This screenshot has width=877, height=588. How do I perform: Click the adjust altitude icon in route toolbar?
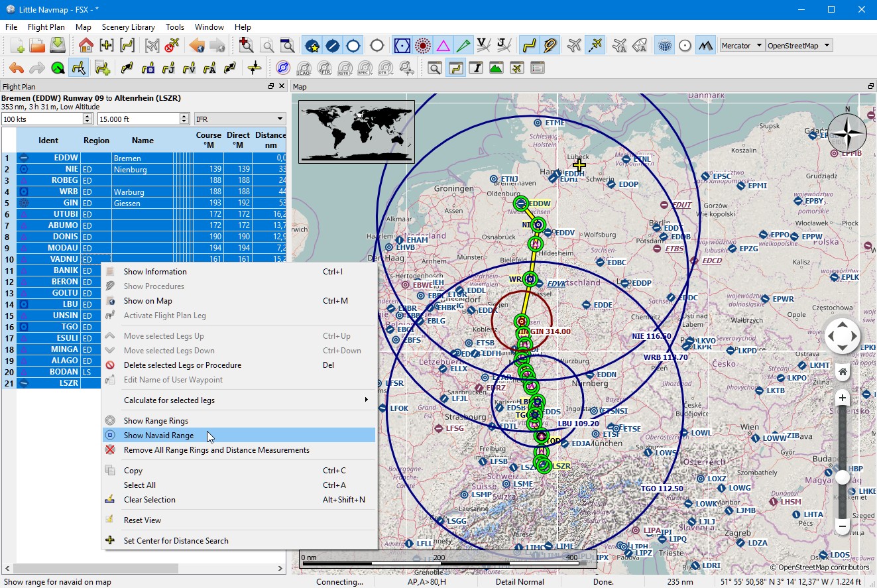point(254,68)
